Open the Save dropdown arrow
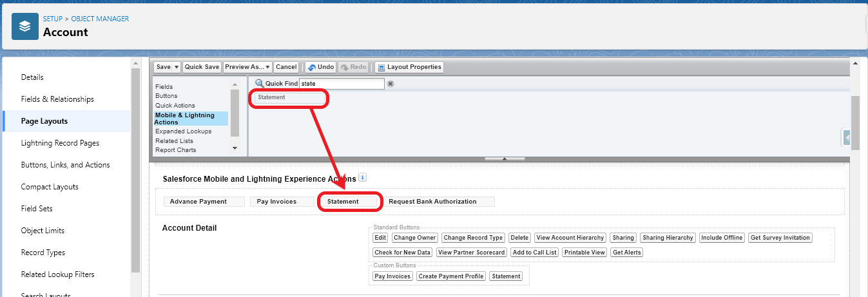The width and height of the screenshot is (868, 297). tap(177, 67)
